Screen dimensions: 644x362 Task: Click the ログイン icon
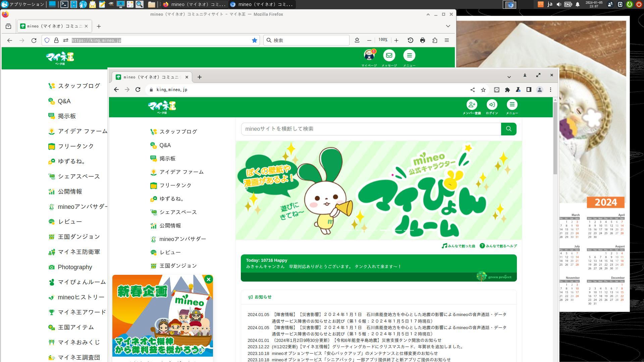pyautogui.click(x=492, y=105)
